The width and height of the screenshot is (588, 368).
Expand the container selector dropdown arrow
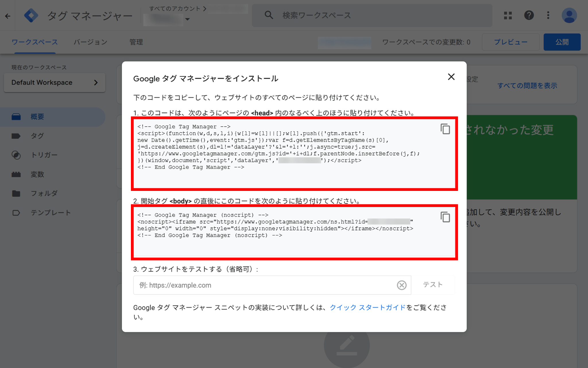[x=187, y=19]
